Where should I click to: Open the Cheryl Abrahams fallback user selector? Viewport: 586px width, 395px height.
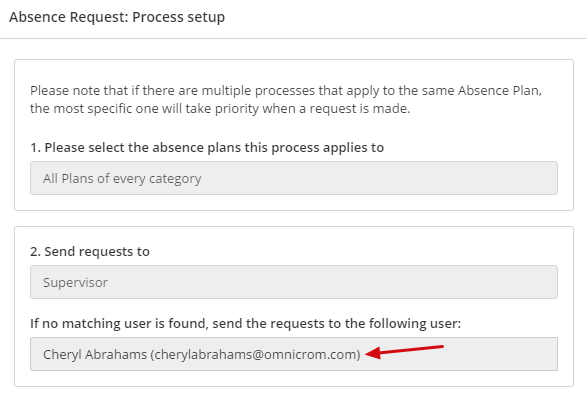pyautogui.click(x=294, y=354)
